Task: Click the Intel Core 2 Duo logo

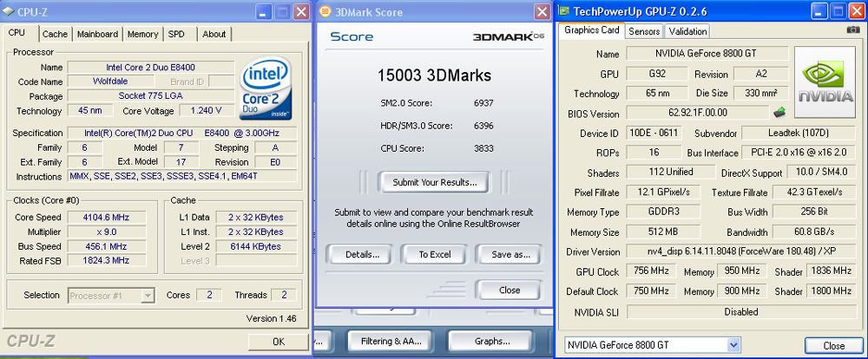Action: click(265, 88)
